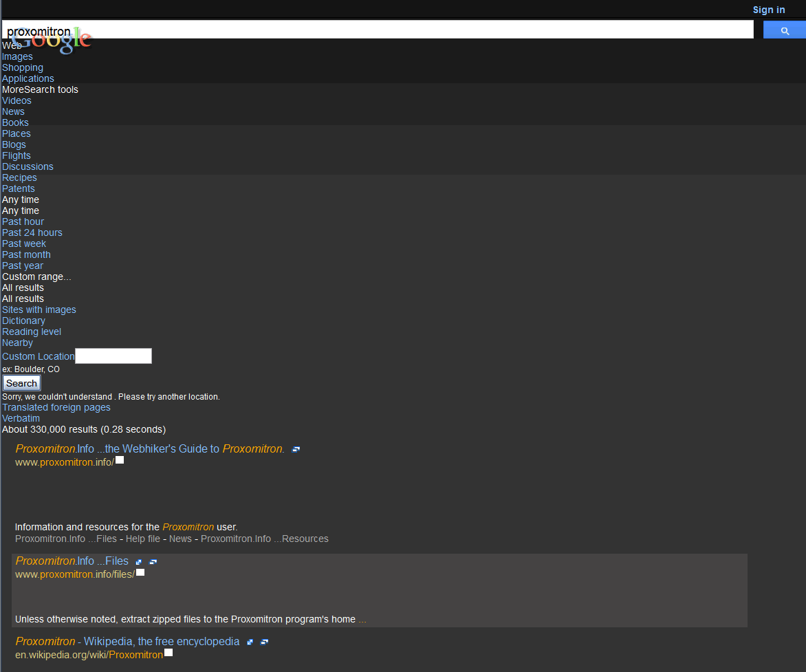Click the Custom Location text field
This screenshot has width=806, height=672.
pyautogui.click(x=113, y=356)
